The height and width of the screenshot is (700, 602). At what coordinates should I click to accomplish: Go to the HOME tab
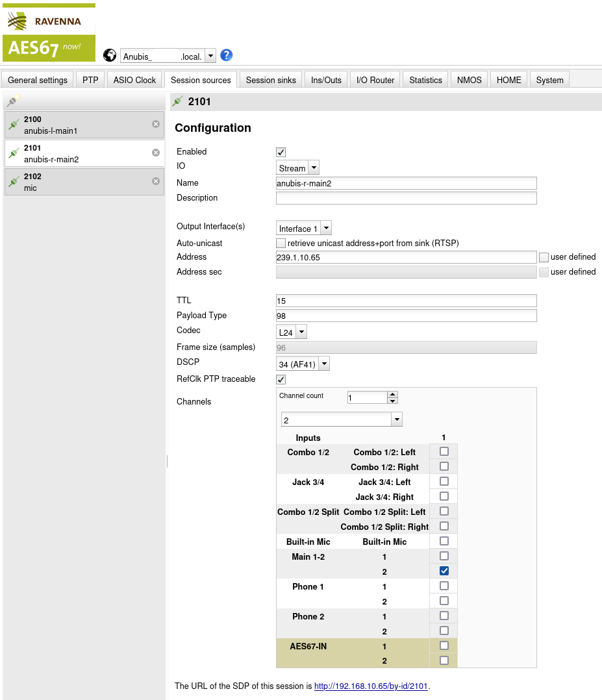[508, 80]
